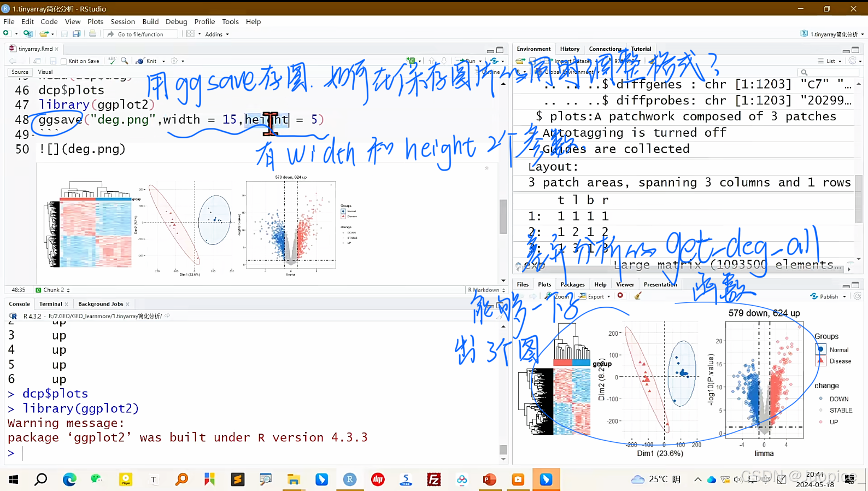The height and width of the screenshot is (491, 868).
Task: Maximize the Environment pane
Action: (x=855, y=50)
